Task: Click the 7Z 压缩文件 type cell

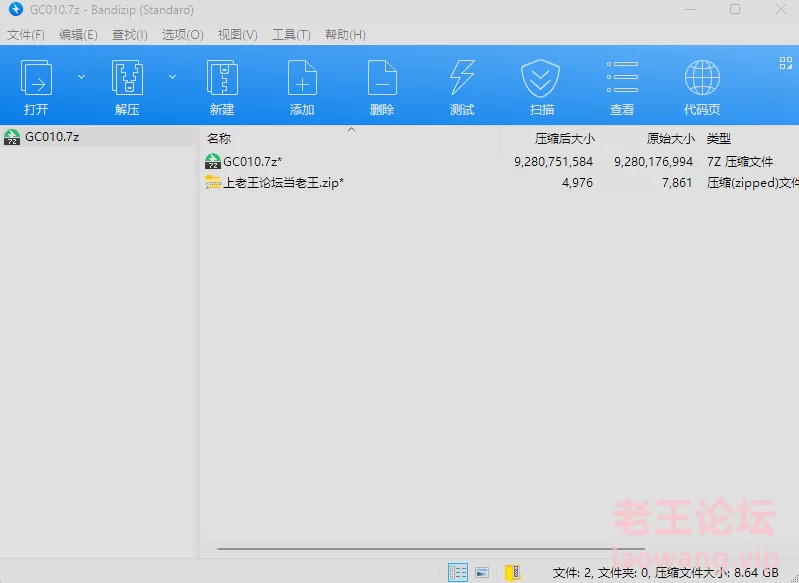Action: point(740,162)
